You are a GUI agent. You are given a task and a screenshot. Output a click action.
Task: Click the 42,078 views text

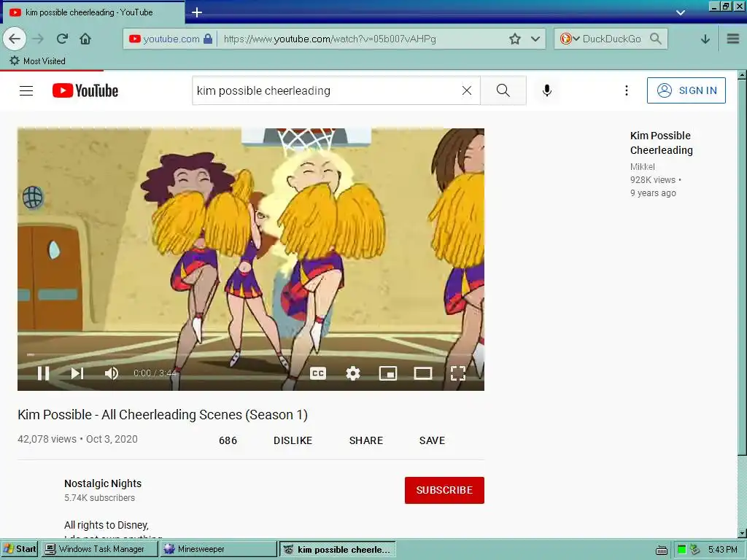[x=47, y=439]
